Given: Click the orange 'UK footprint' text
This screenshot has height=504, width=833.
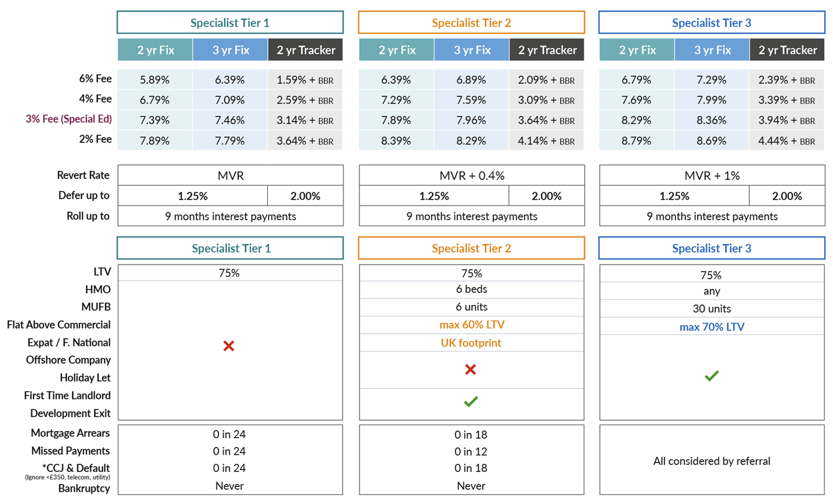Looking at the screenshot, I should coord(471,343).
